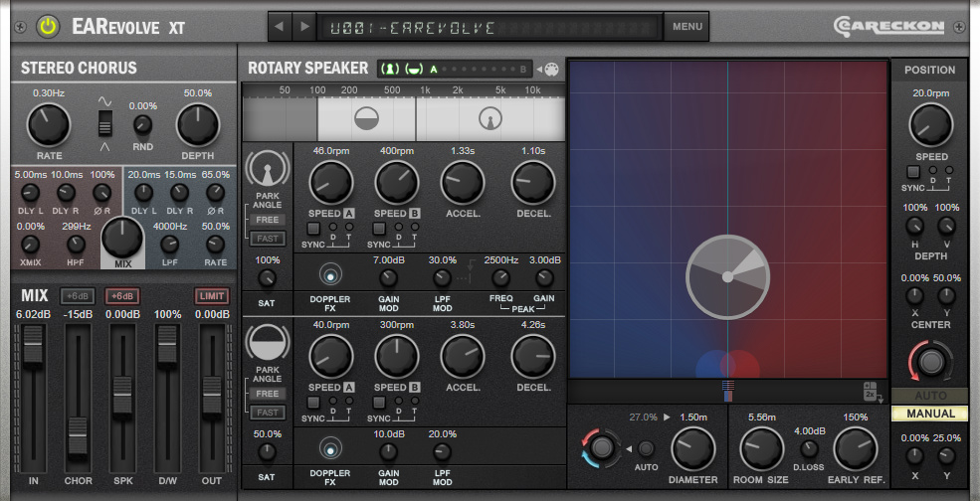
Task: Enable the horn Speed A SYNC checkbox
Action: coord(313,228)
